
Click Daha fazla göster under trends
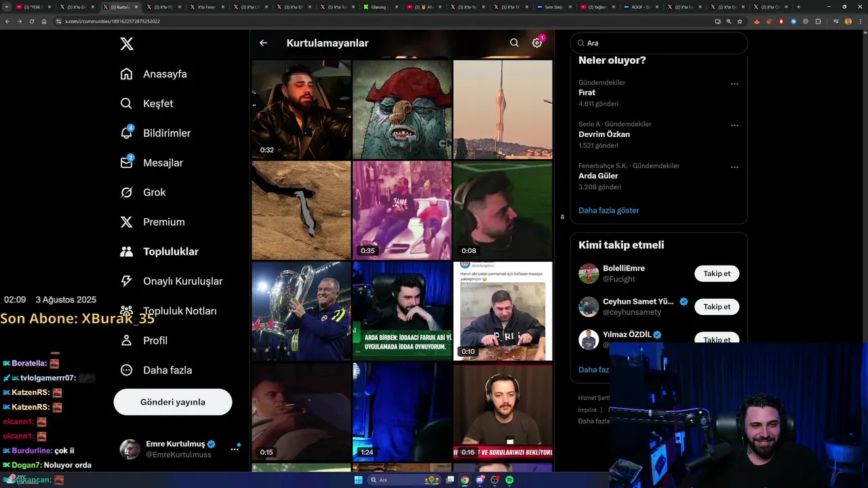pos(609,210)
